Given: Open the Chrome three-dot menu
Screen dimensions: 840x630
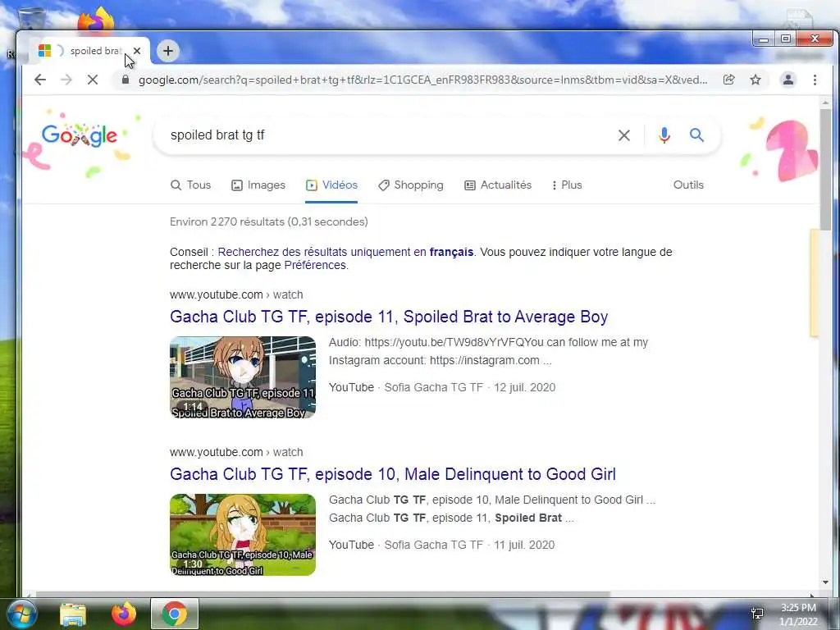Looking at the screenshot, I should coord(815,80).
